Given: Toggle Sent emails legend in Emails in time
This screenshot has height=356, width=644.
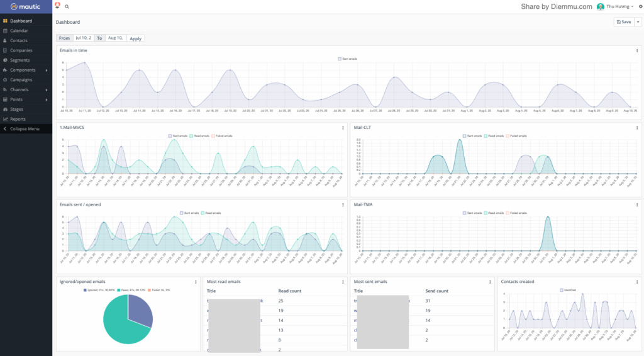Looking at the screenshot, I should coord(347,58).
